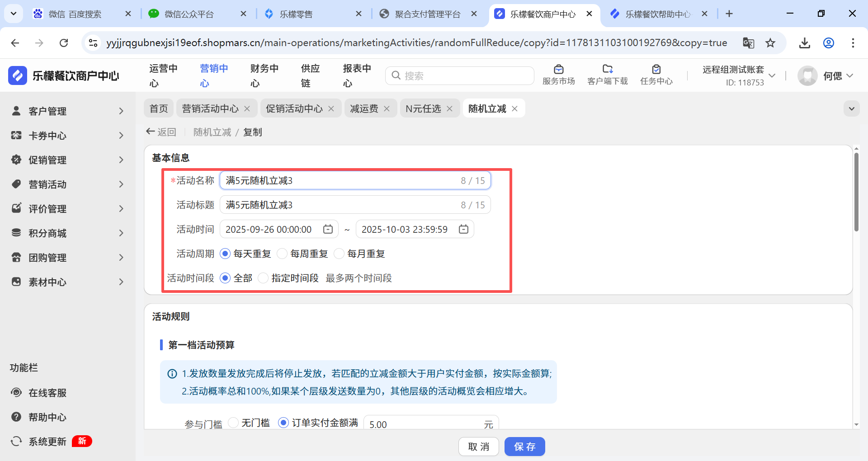868x461 pixels.
Task: Click the browser back arrow
Action: click(15, 43)
